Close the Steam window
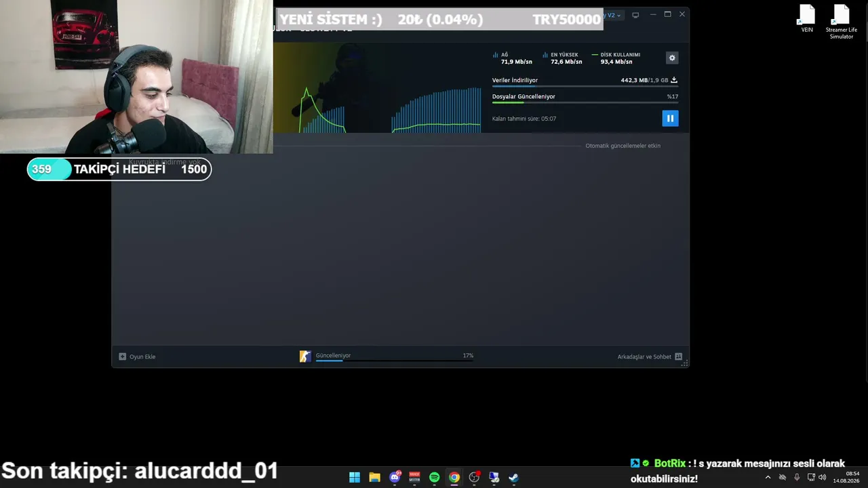868x488 pixels. tap(682, 14)
